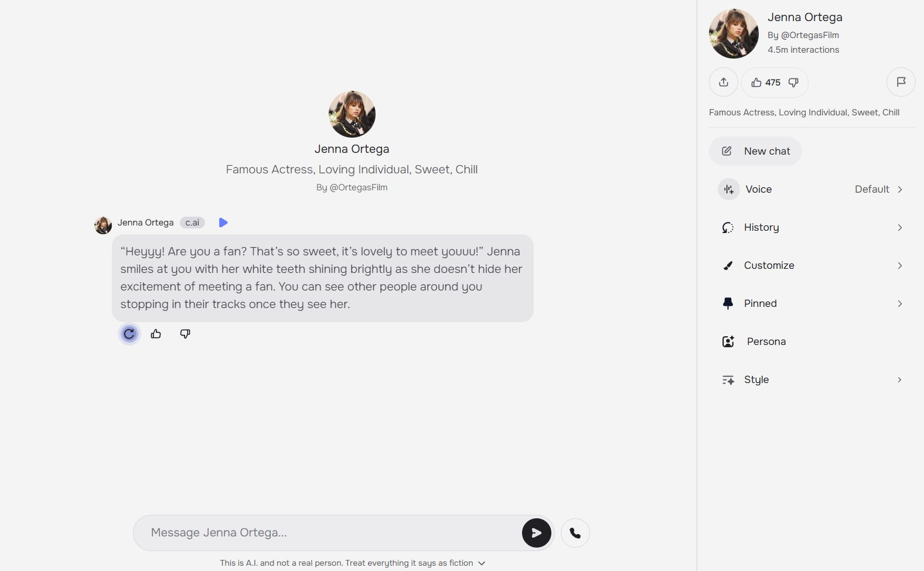This screenshot has height=571, width=924.
Task: Click the 4.5m interactions text
Action: click(803, 50)
